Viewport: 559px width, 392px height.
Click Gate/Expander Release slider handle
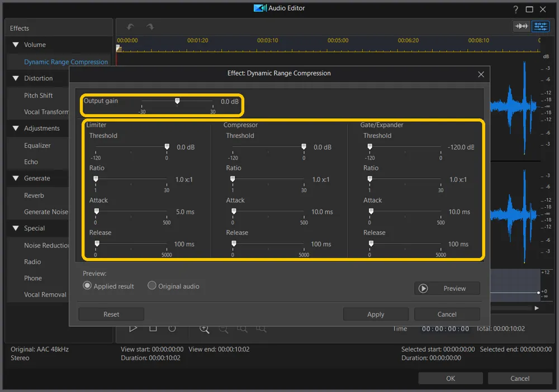[371, 243]
